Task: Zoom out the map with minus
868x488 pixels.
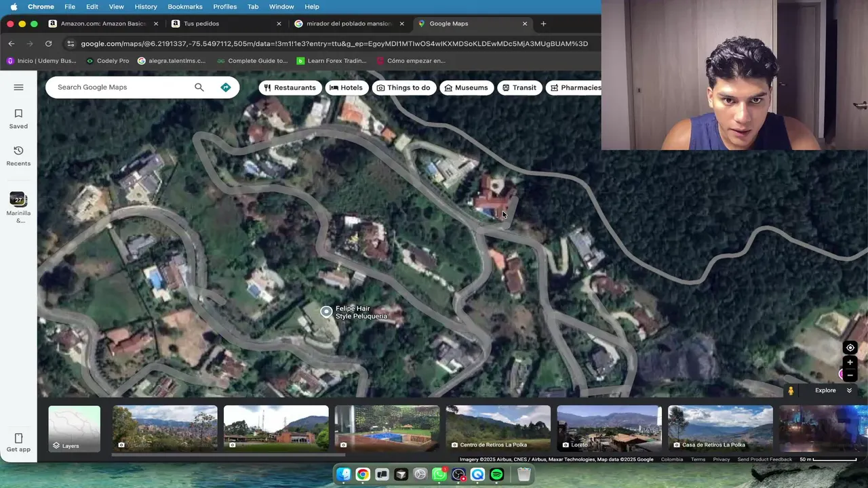Action: click(850, 375)
